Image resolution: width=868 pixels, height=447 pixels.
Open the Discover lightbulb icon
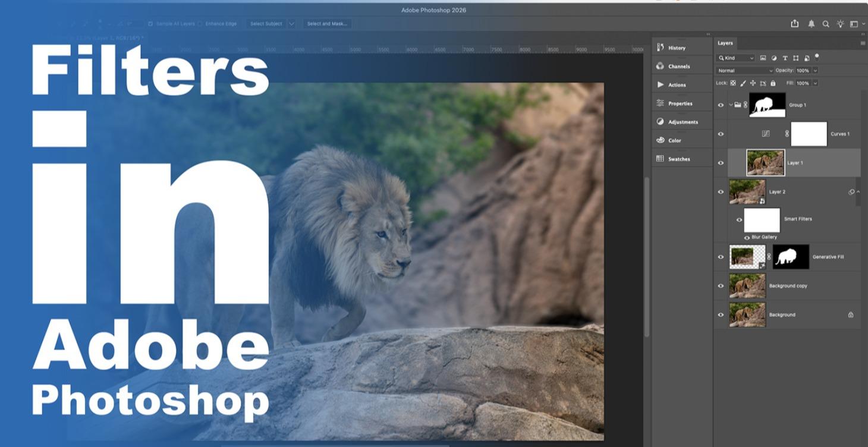tap(840, 24)
